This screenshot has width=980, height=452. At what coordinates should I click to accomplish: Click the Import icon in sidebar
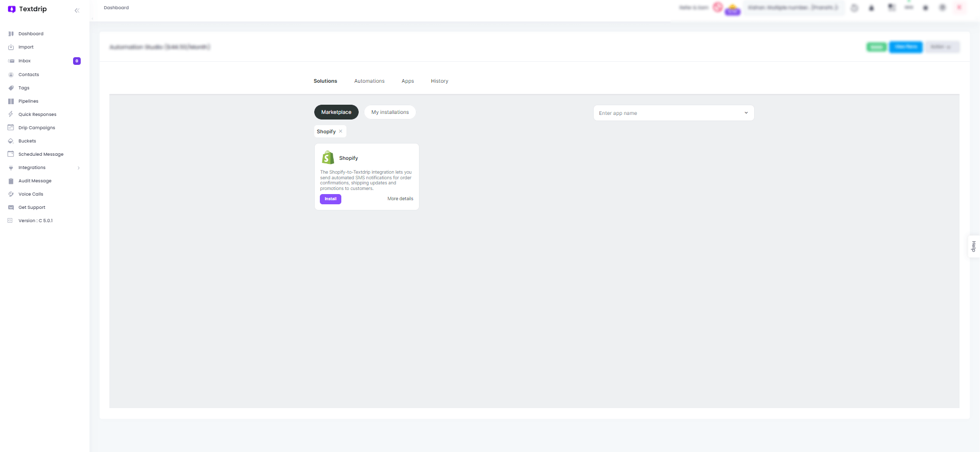tap(11, 47)
